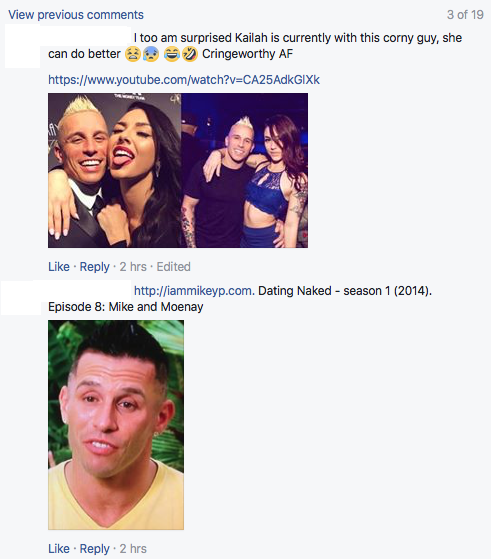This screenshot has height=559, width=491.
Task: Click the 2 hrs timestamp under yellow shirt photo
Action: 133,549
